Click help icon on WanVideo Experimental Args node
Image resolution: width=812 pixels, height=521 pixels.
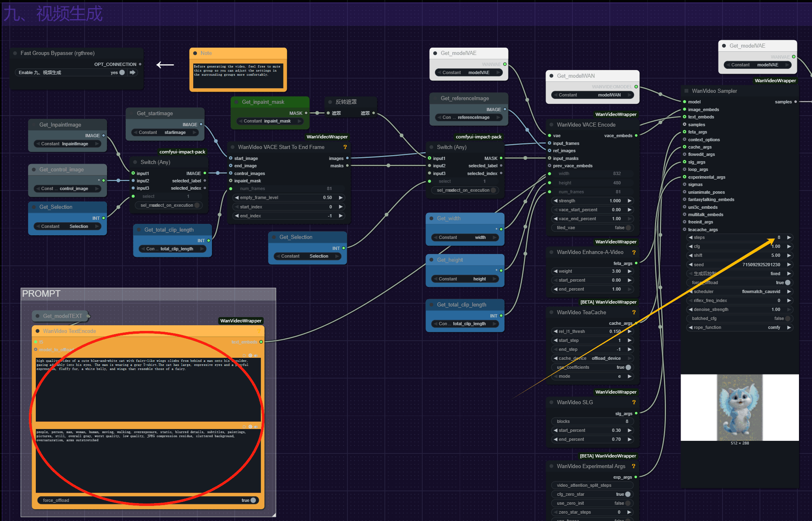[x=633, y=466]
